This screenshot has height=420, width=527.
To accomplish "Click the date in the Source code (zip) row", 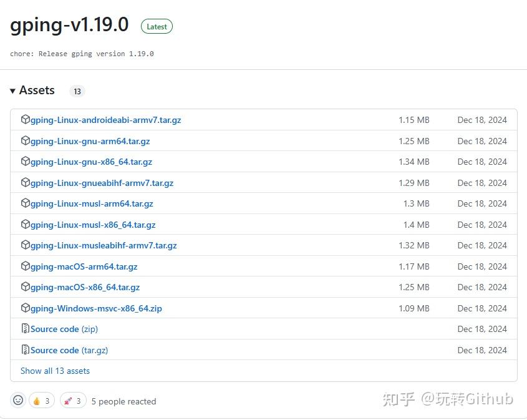I will (x=482, y=330).
